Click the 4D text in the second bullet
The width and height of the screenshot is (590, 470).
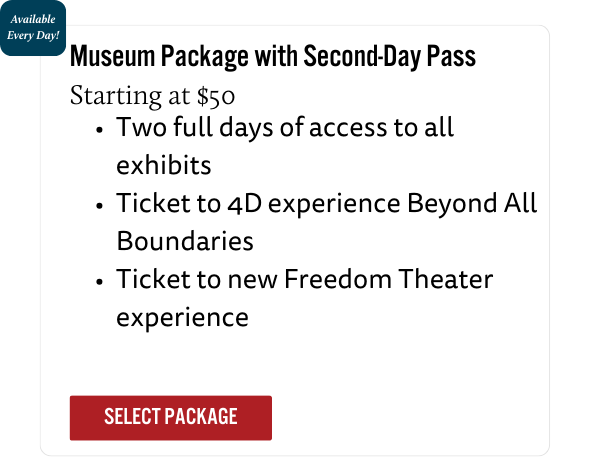click(x=245, y=204)
